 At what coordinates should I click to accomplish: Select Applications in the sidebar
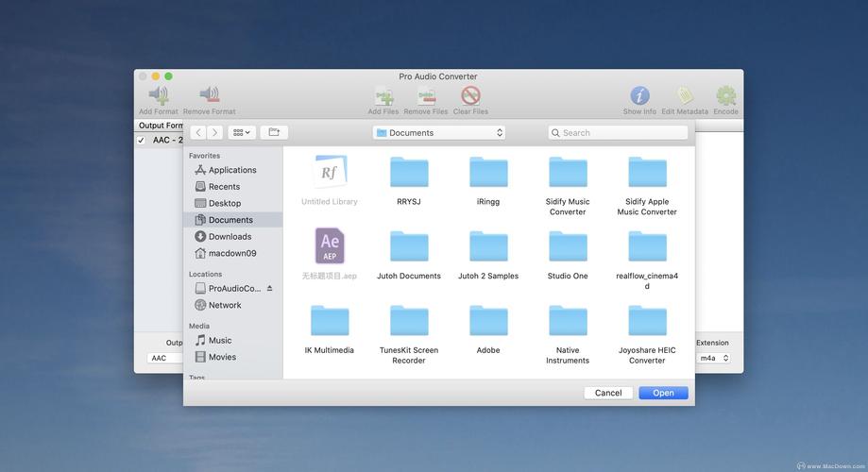pyautogui.click(x=232, y=170)
